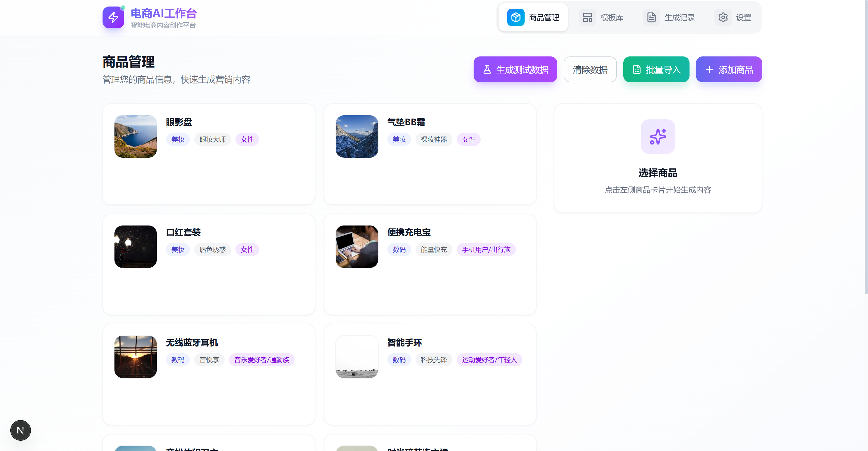Click the flask icon on 生成测试数据
Screen dimensions: 868x451
pos(487,69)
